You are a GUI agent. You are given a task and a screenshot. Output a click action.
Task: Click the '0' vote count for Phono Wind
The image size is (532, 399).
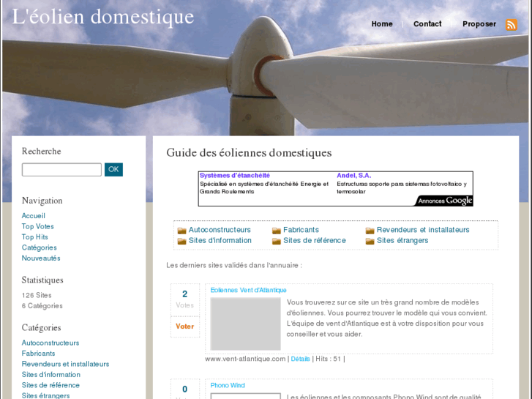pyautogui.click(x=185, y=389)
